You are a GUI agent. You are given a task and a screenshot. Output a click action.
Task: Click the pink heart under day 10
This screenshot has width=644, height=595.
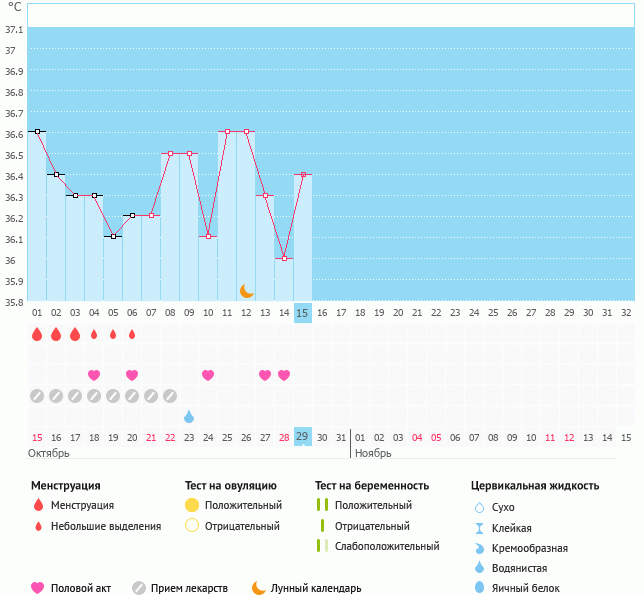(208, 375)
